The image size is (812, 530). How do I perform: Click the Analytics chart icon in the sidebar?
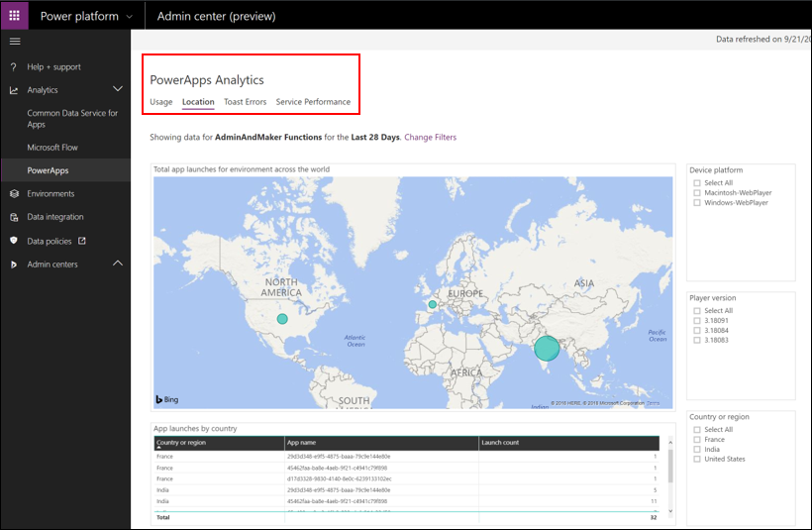point(14,90)
